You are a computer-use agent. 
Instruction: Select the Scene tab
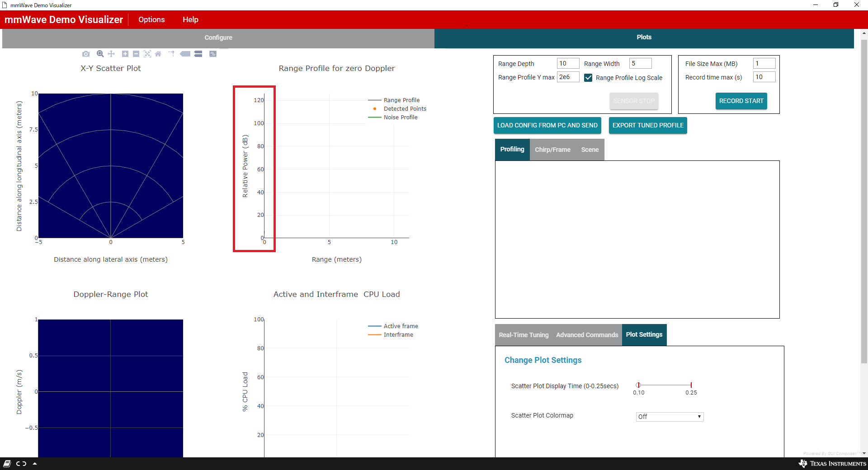click(590, 150)
